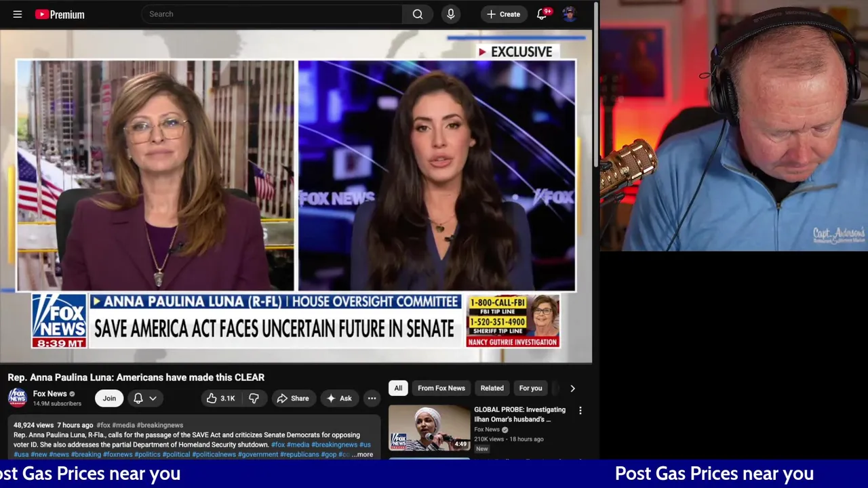Click the #breakingnews hashtag above description
This screenshot has width=868, height=488.
point(159,425)
